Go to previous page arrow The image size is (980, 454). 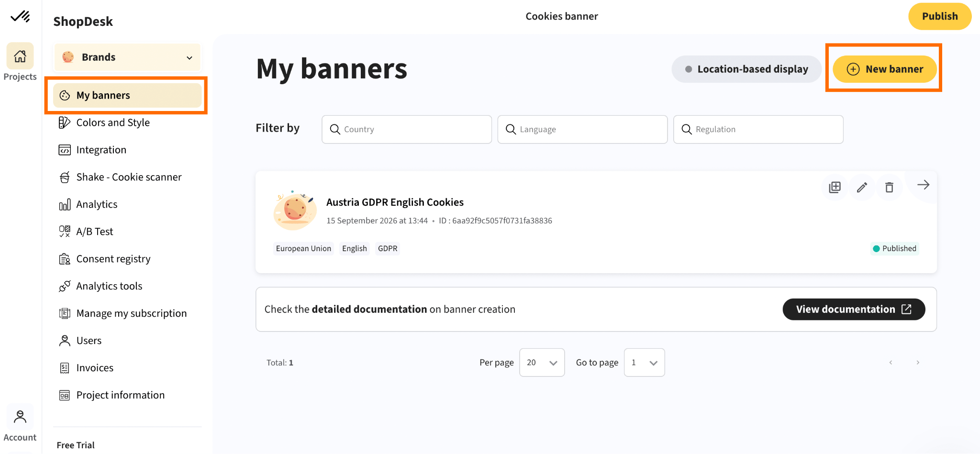[x=891, y=363]
